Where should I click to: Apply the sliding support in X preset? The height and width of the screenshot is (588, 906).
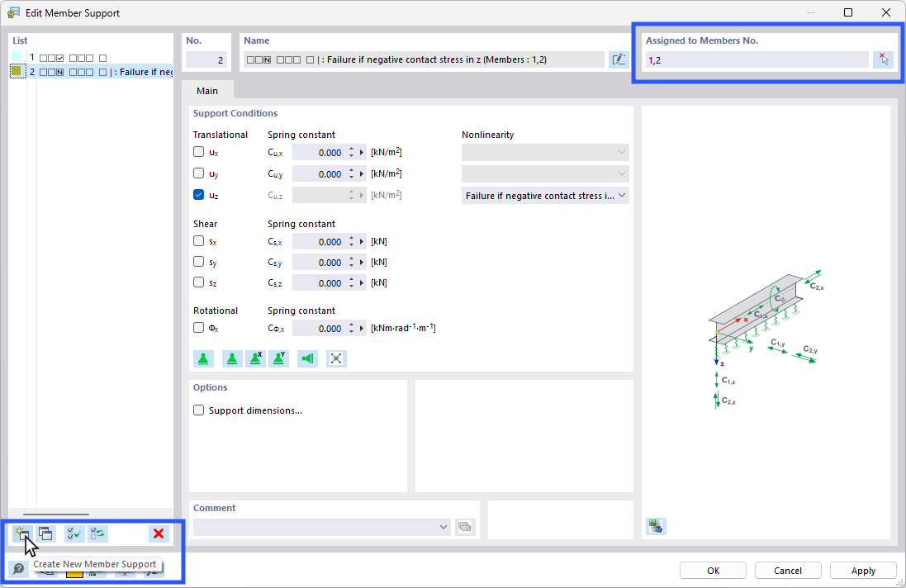click(256, 358)
